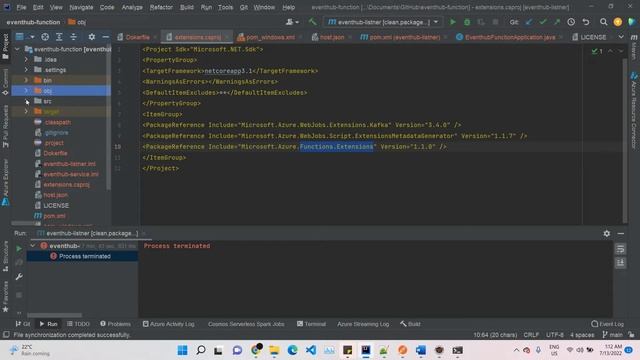The height and width of the screenshot is (360, 640).
Task: Update project with blue Git arrow
Action: (529, 22)
